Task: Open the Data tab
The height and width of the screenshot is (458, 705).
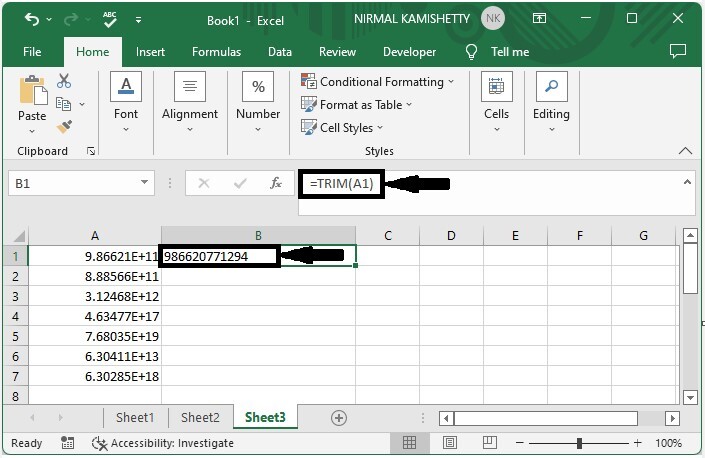Action: pyautogui.click(x=280, y=52)
